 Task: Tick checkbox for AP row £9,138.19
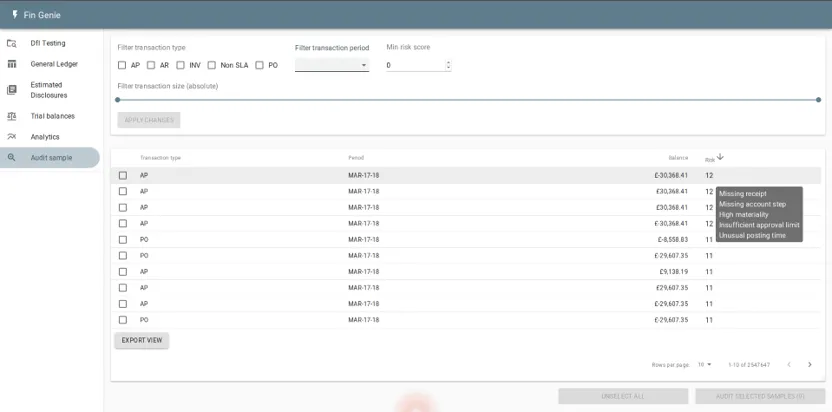123,272
